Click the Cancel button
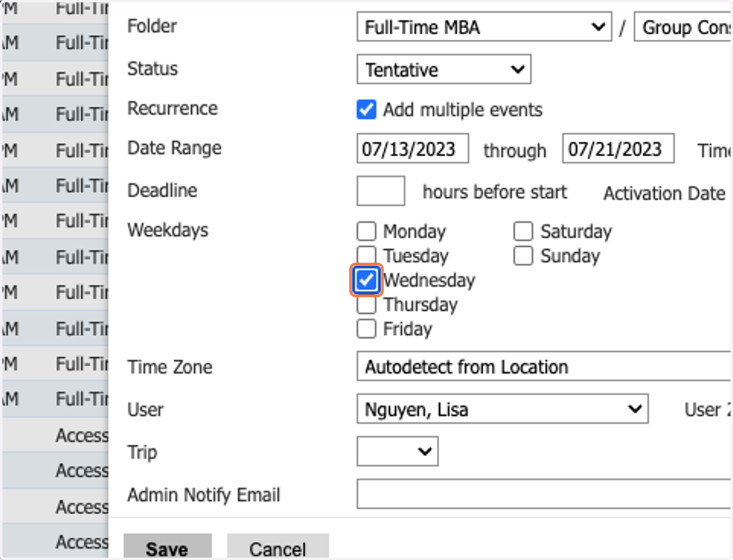Viewport: 733px width, 560px height. (278, 547)
